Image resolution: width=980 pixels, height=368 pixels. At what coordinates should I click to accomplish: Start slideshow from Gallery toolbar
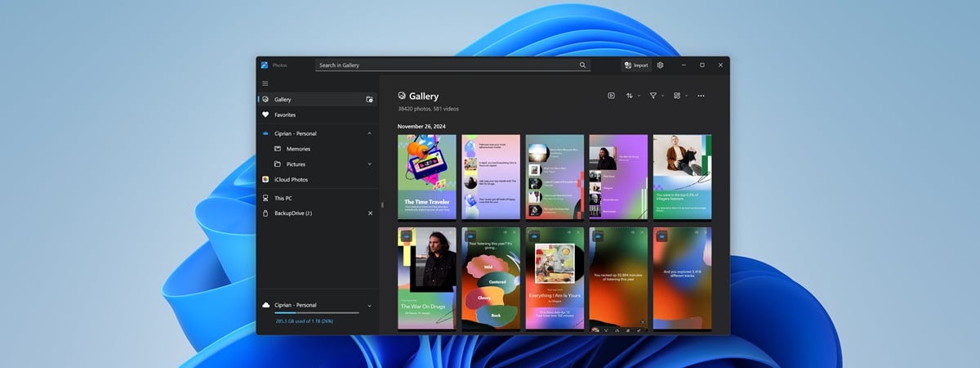[611, 96]
